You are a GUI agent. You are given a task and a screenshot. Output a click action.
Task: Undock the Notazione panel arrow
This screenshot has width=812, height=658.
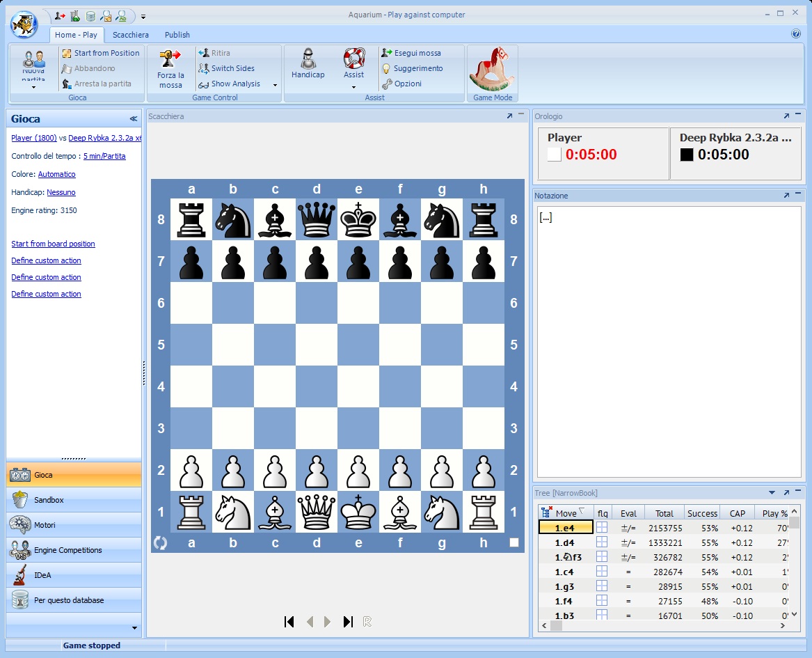click(x=787, y=196)
